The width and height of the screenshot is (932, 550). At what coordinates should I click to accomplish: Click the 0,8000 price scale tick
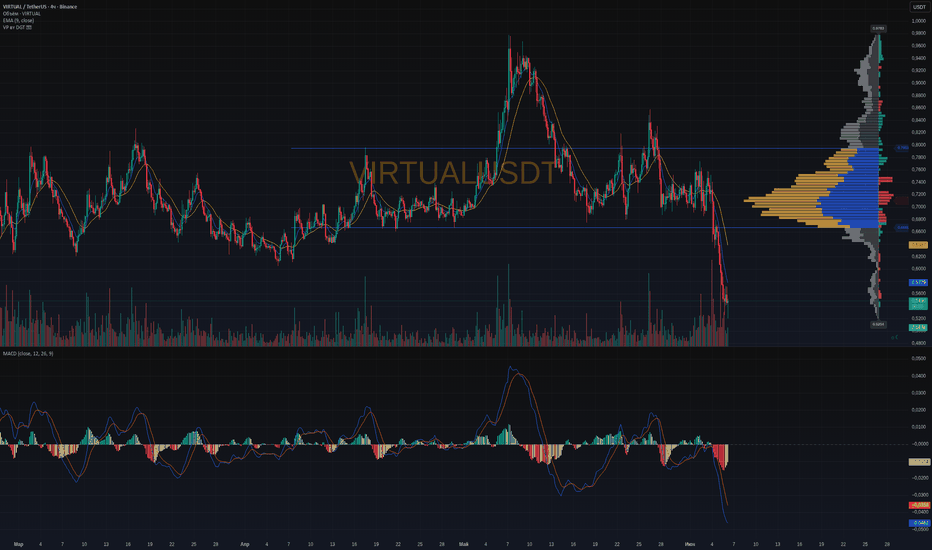pos(918,144)
